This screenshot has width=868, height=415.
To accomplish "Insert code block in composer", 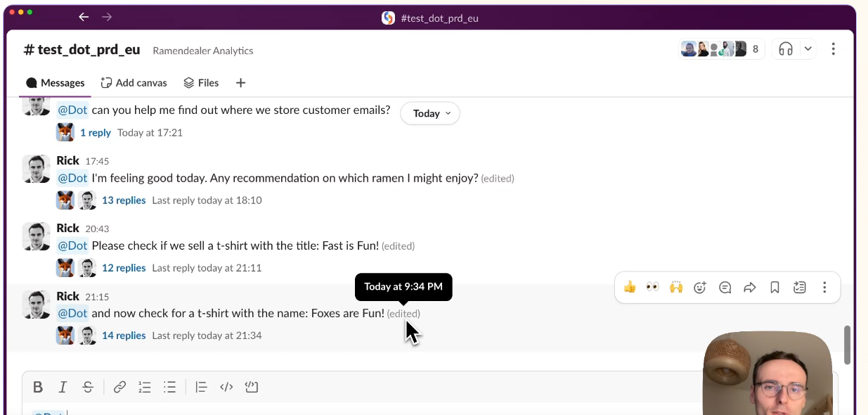I will (x=252, y=387).
